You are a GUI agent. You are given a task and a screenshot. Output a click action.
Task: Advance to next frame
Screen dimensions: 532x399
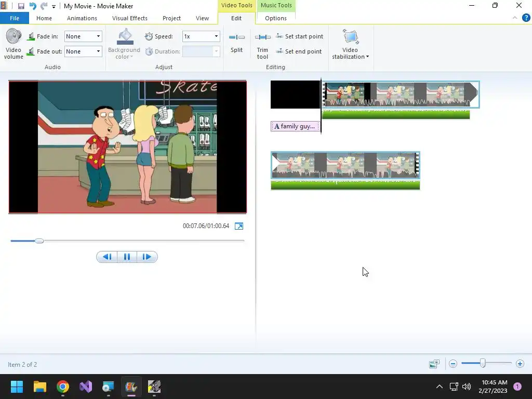[x=147, y=257]
